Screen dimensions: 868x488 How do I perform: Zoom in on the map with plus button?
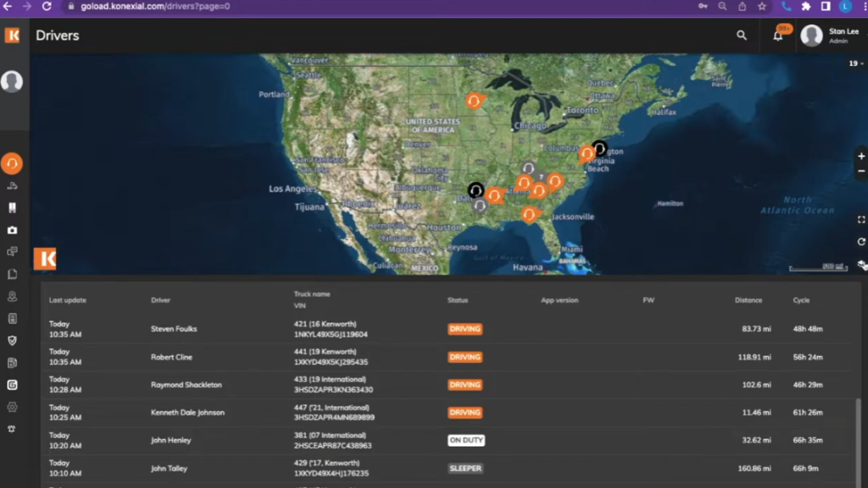861,156
